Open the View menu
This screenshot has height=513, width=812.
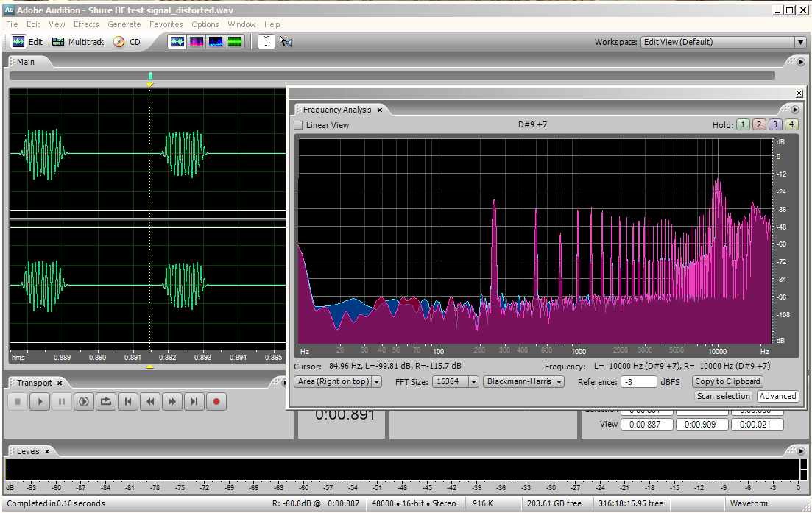tap(57, 24)
